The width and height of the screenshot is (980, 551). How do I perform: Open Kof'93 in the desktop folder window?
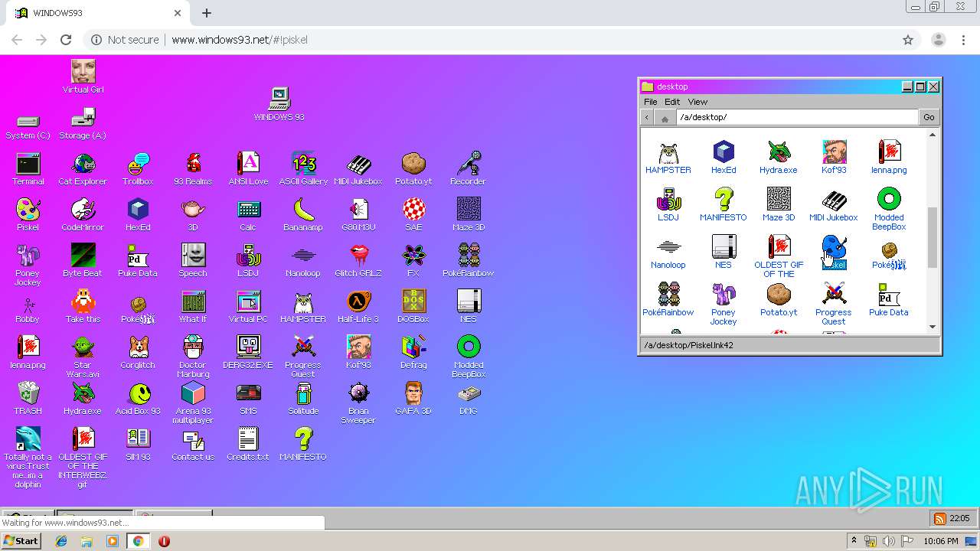tap(834, 158)
